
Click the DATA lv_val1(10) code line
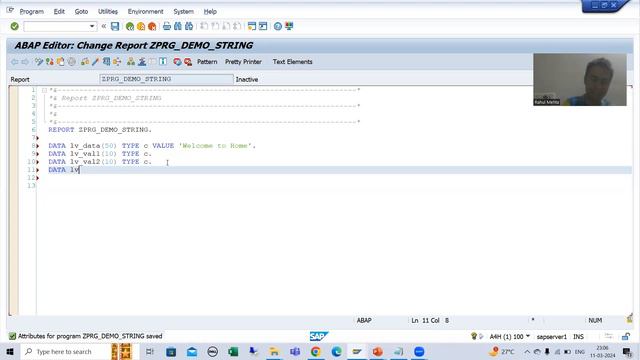pyautogui.click(x=100, y=154)
